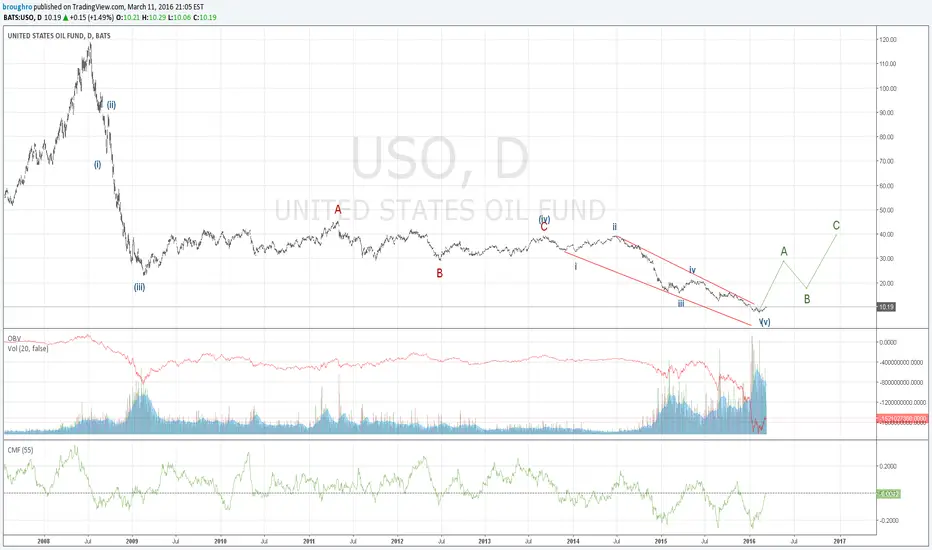Select the green B projection label
This screenshot has height=550, width=932.
click(x=807, y=300)
